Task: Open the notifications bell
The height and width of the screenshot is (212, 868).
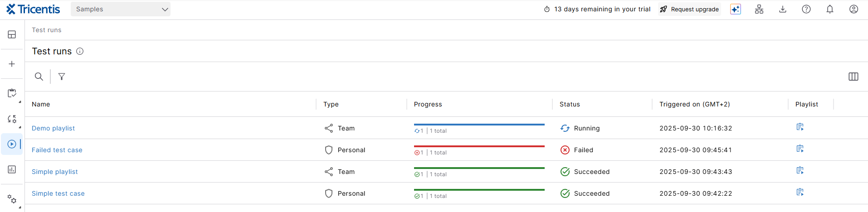Action: pos(829,9)
